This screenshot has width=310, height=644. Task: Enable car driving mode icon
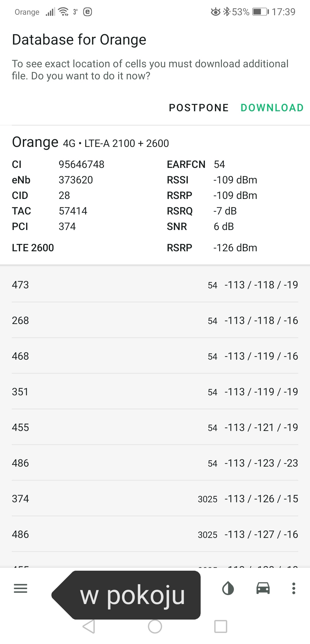pos(263,588)
